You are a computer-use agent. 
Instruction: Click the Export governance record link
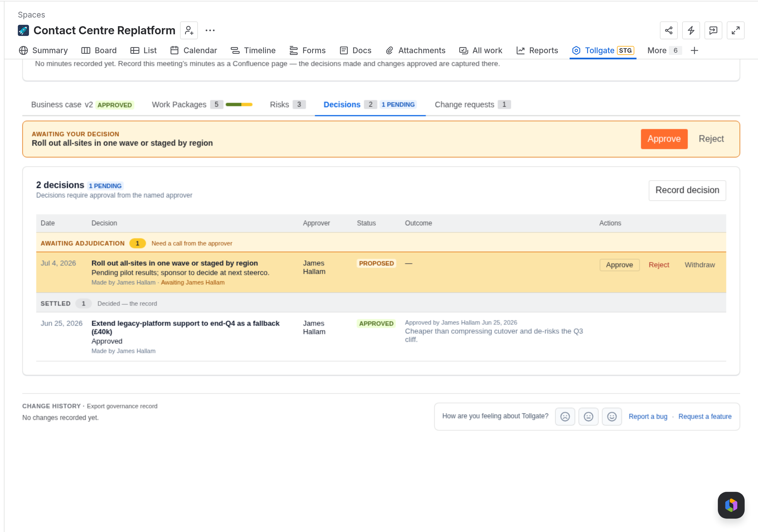(x=122, y=406)
